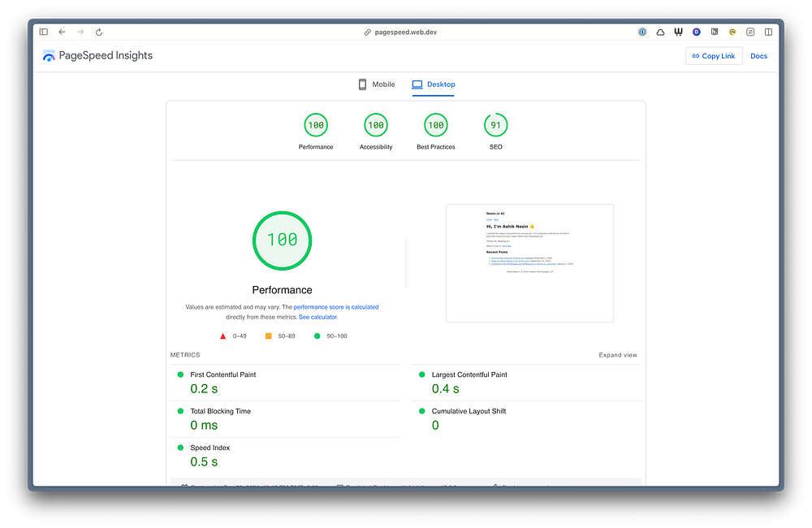Click the 0.4 s value

pyautogui.click(x=445, y=388)
